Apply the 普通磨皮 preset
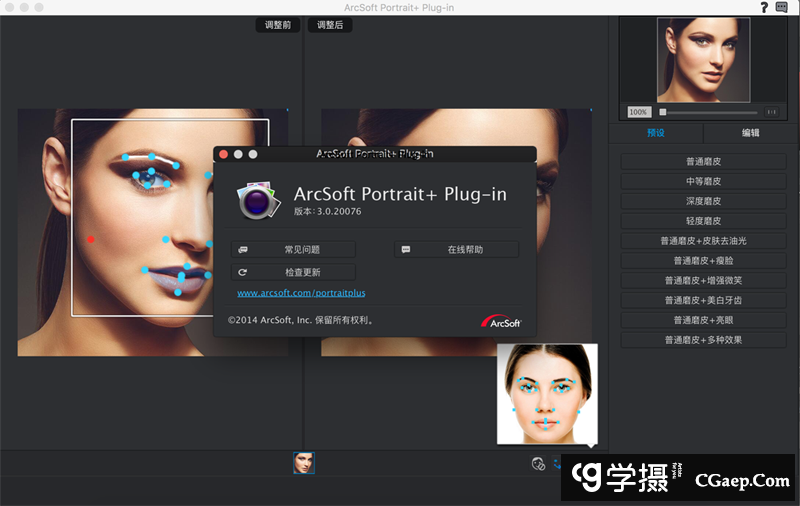 703,161
